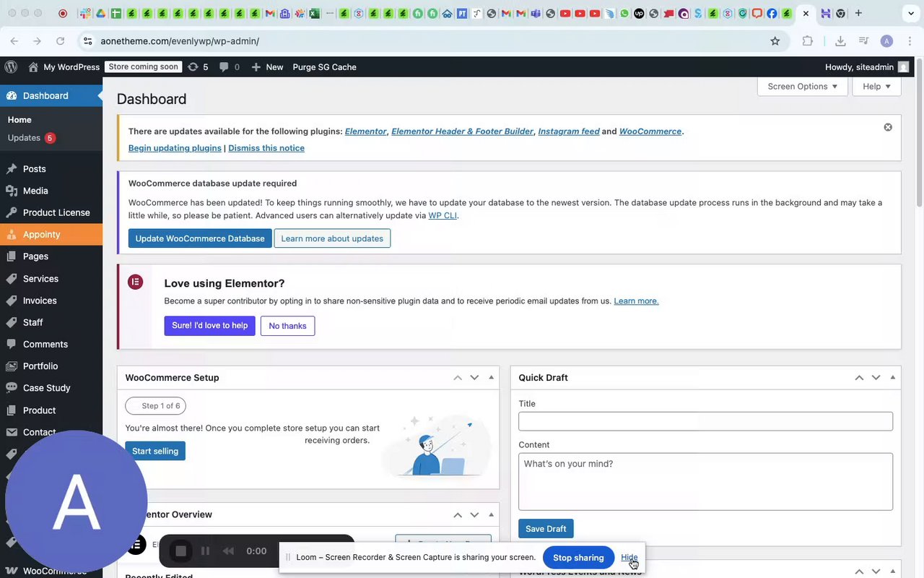924x578 pixels.
Task: Collapse the WooCommerce Setup panel
Action: pyautogui.click(x=491, y=377)
